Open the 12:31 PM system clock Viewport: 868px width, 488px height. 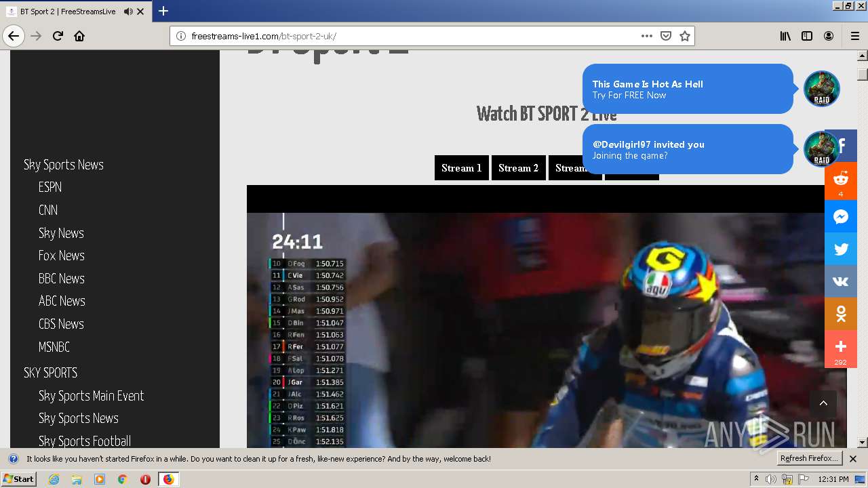coord(833,479)
